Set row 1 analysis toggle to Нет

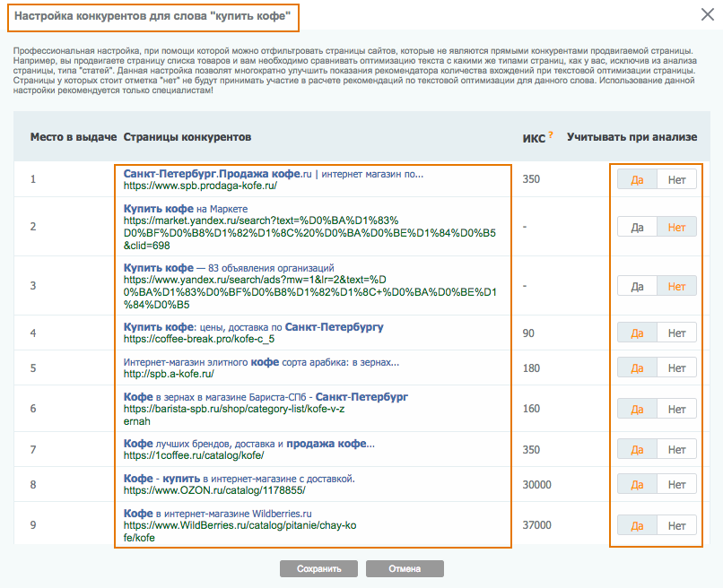(x=676, y=179)
